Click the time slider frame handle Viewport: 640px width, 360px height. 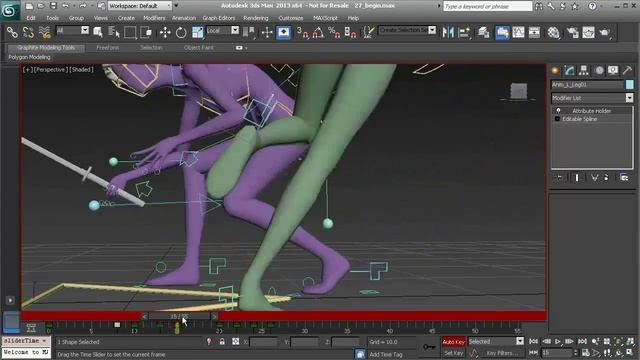click(x=179, y=316)
